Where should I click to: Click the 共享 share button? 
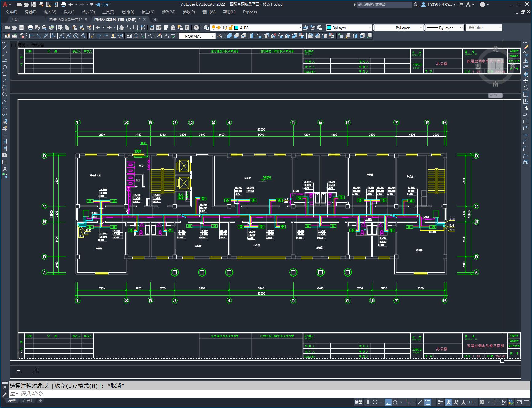pyautogui.click(x=102, y=4)
